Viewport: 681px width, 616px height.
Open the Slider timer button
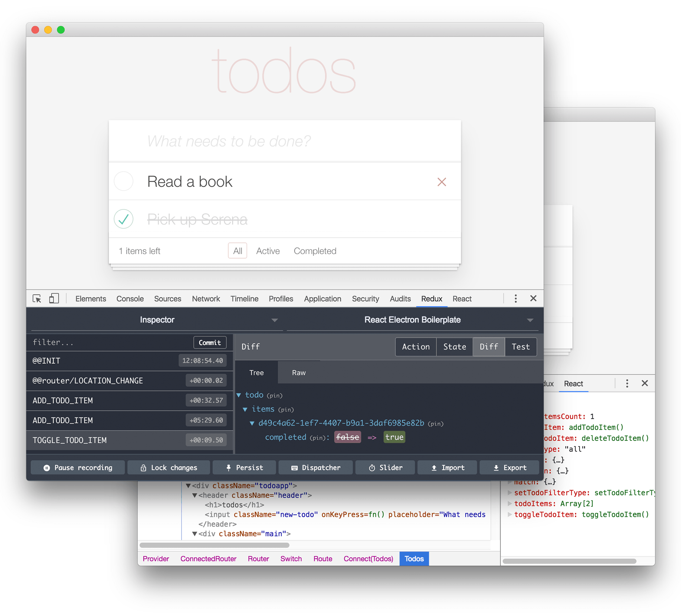click(x=385, y=468)
